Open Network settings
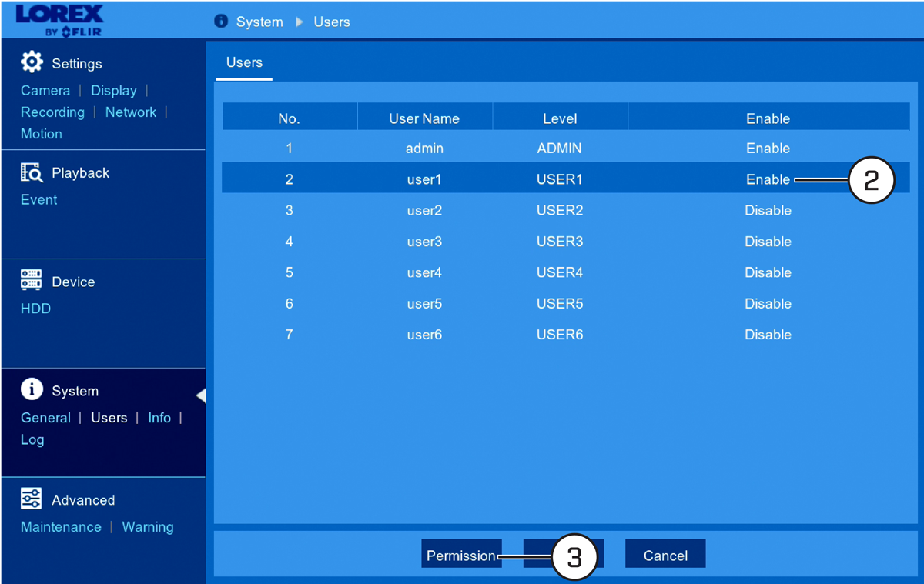Image resolution: width=924 pixels, height=584 pixels. click(131, 112)
